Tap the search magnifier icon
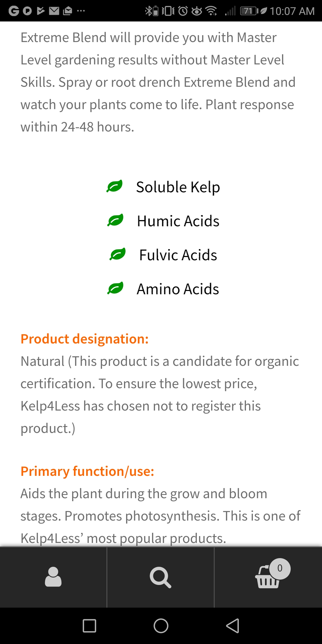 [x=160, y=577]
